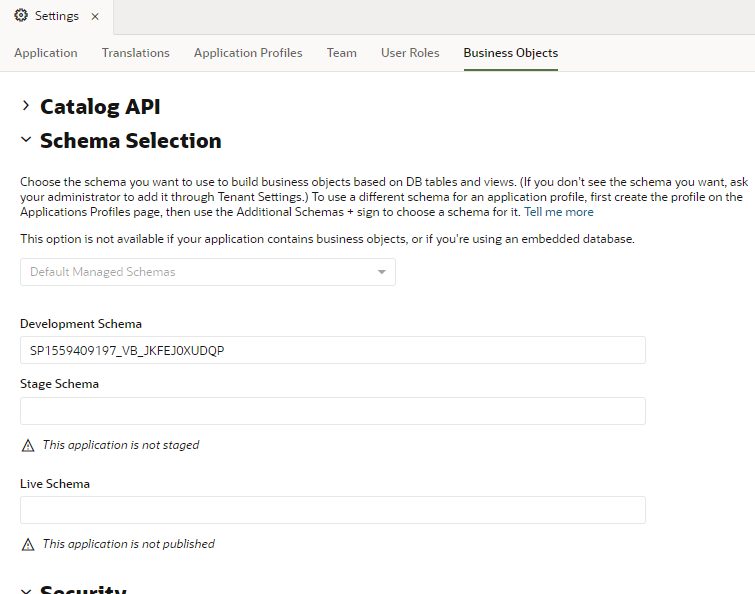Click the Settings tab title text
Viewport: 755px width, 594px height.
point(57,16)
